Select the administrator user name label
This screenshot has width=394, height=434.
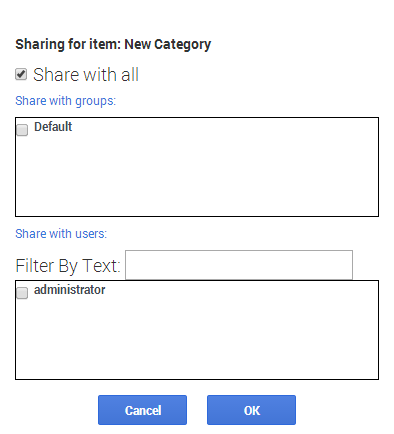(x=70, y=290)
